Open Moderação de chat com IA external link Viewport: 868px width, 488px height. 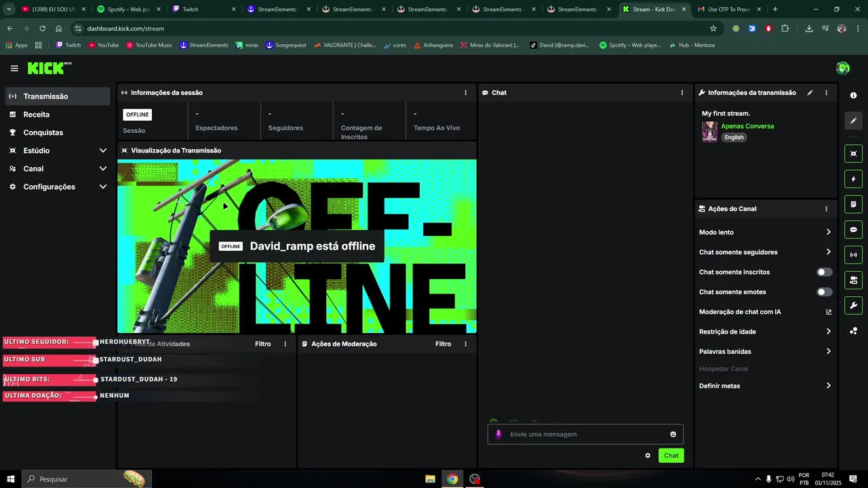829,312
